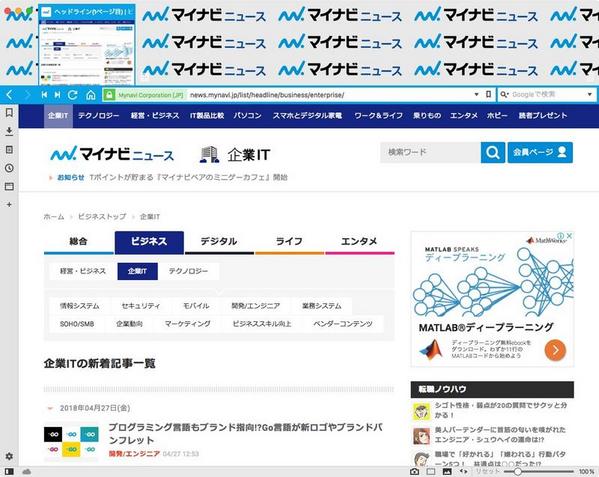Go to the home page icon
This screenshot has height=477, width=599.
[91, 95]
